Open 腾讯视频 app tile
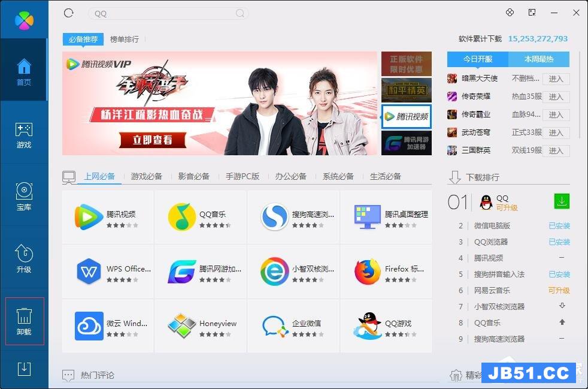The width and height of the screenshot is (588, 389). (x=108, y=217)
